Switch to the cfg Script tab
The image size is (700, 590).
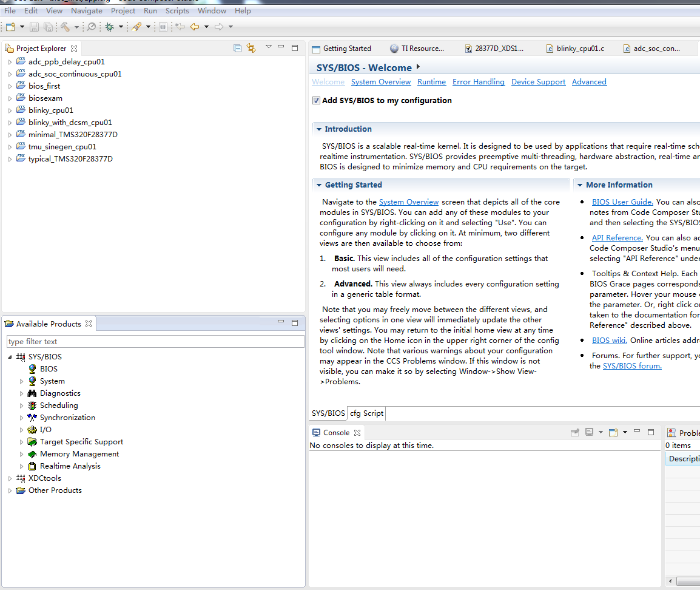click(x=366, y=413)
